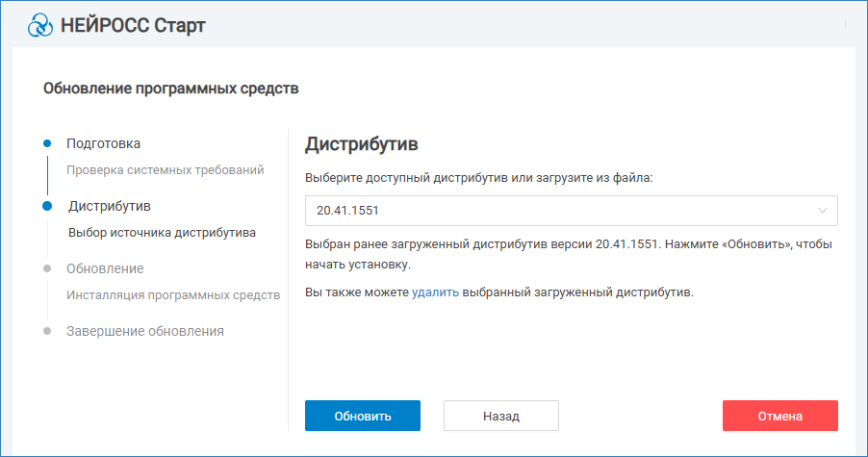This screenshot has width=868, height=457.
Task: Jump to the Завершение обновления step
Action: 144,331
